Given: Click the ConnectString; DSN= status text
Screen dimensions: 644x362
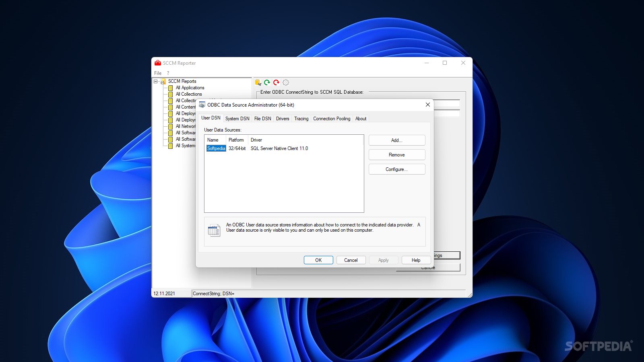Looking at the screenshot, I should 214,294.
